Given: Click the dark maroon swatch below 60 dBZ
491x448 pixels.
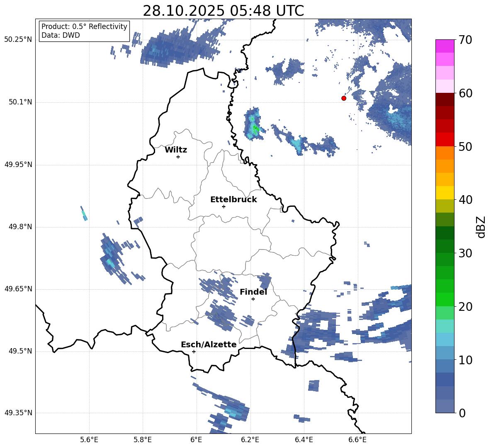Looking at the screenshot, I should (x=445, y=99).
